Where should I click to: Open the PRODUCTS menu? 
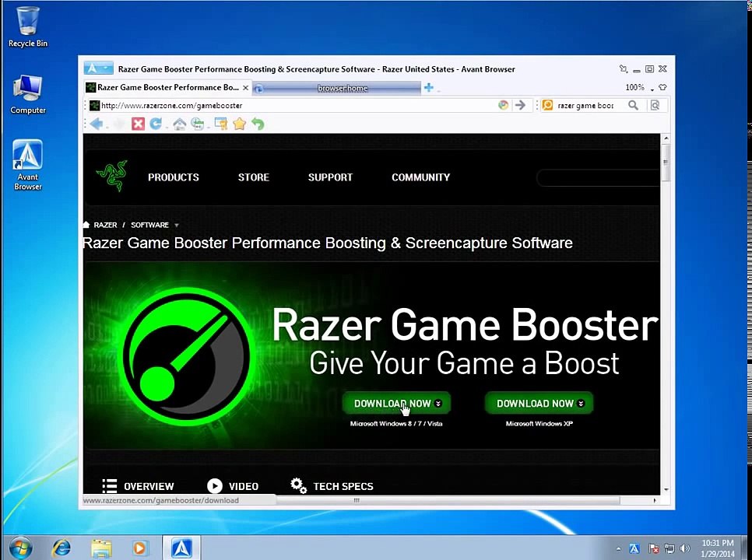(174, 177)
